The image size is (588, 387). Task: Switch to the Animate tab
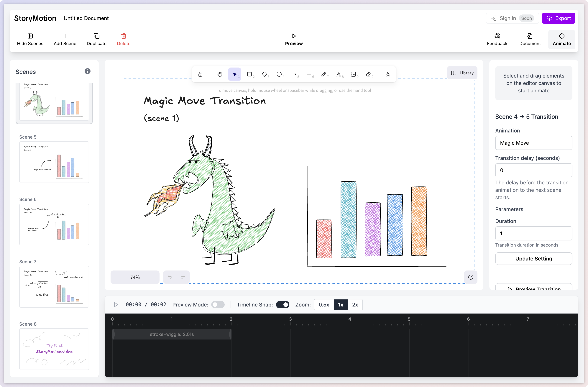point(561,40)
